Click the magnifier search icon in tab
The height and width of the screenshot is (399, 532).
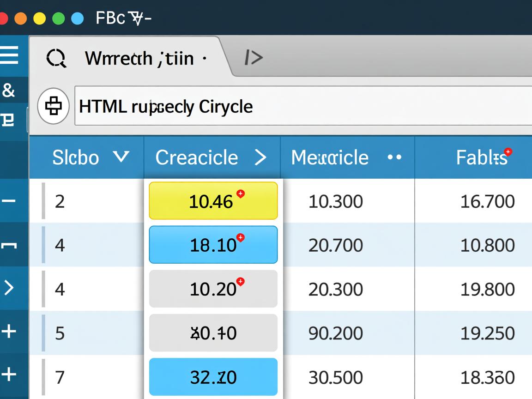click(56, 59)
